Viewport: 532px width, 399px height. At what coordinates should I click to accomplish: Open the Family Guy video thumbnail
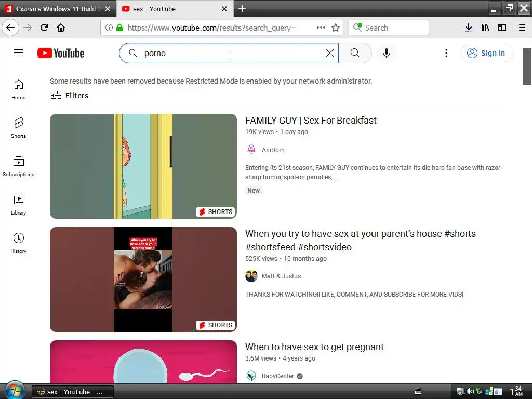(143, 166)
